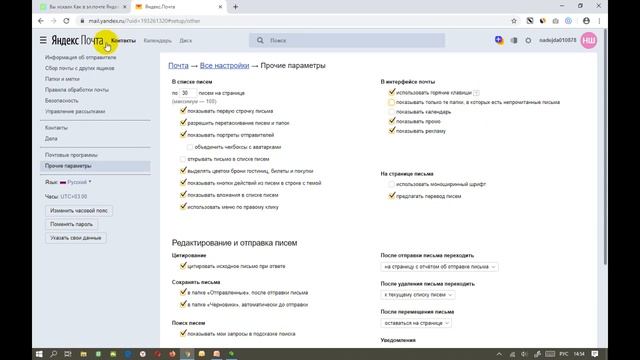Select Правила обработки почты in sidebar
Screen dimensions: 640x360
[77, 90]
